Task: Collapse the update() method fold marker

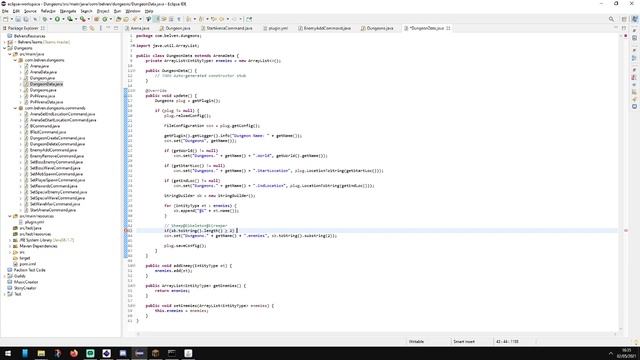Action: [134, 91]
